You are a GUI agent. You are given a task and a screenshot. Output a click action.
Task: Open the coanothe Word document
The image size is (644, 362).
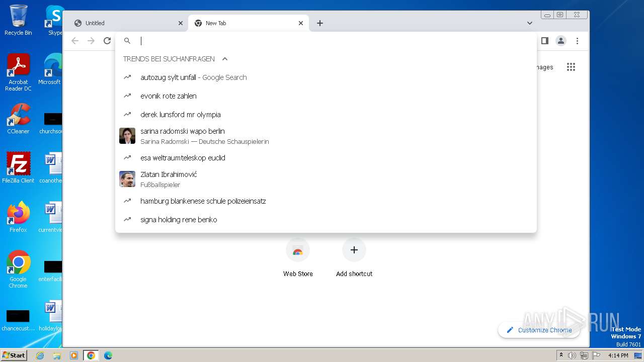tap(52, 168)
